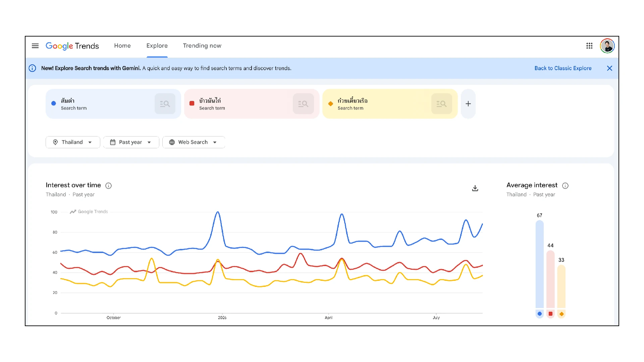
Task: Open the Thailand region dropdown
Action: 73,142
